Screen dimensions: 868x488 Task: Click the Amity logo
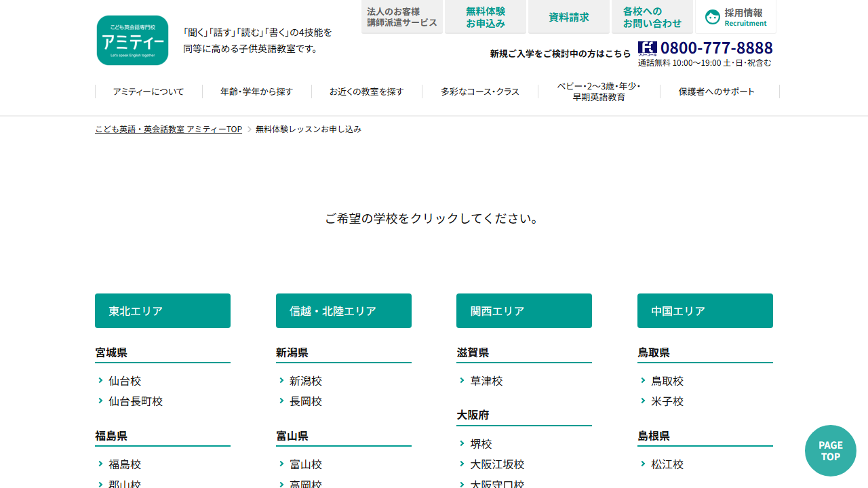(x=132, y=40)
